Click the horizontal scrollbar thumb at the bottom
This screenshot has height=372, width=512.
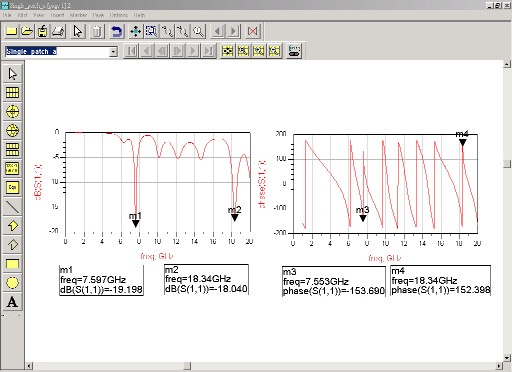point(187,366)
